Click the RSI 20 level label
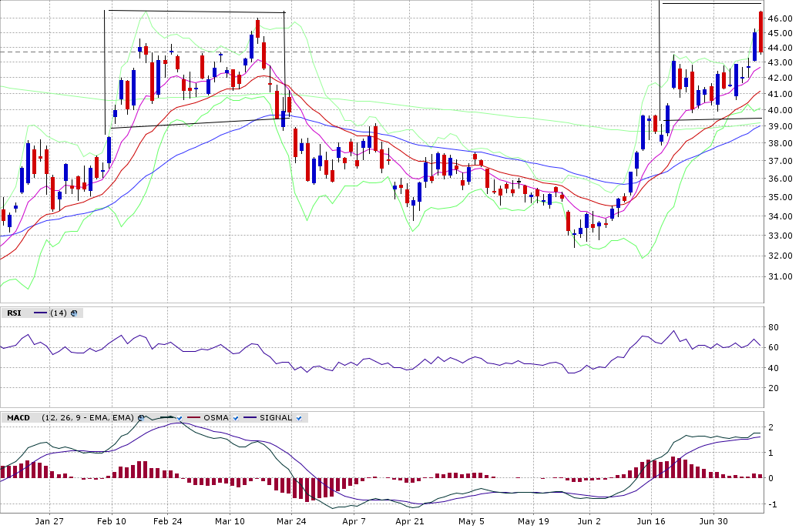The height and width of the screenshot is (532, 799). coord(774,389)
